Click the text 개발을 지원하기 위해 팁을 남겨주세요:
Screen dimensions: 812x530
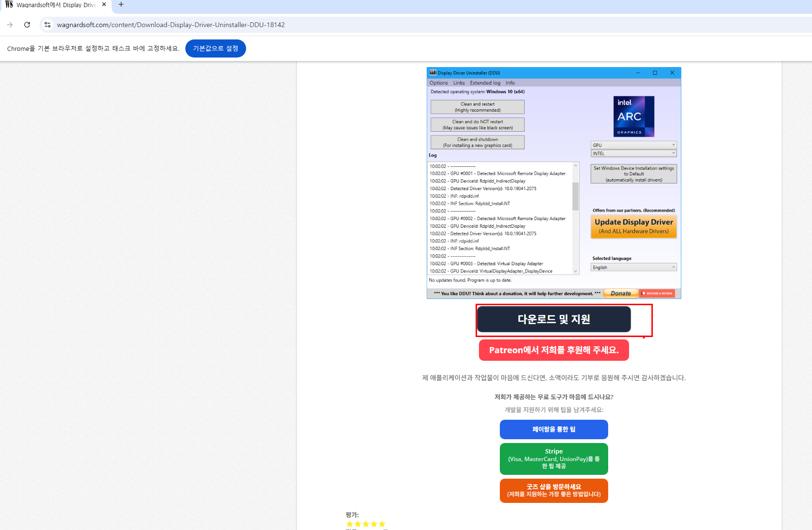[x=554, y=410]
